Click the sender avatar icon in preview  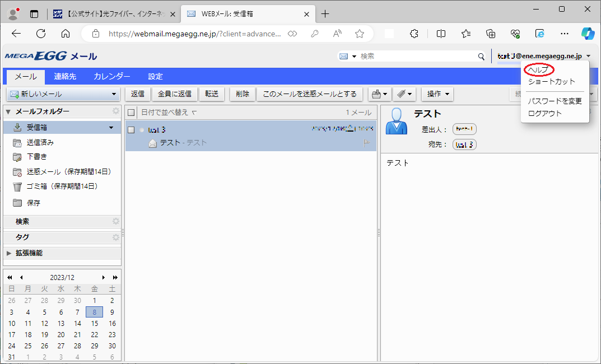click(397, 121)
